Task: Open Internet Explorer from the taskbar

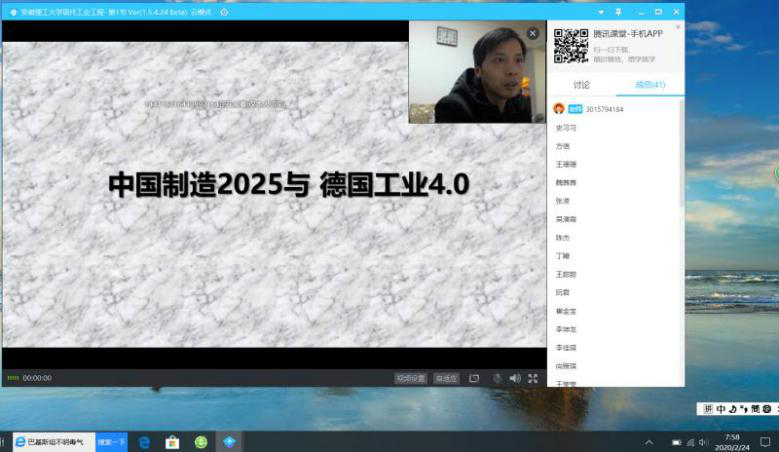Action: pos(144,441)
